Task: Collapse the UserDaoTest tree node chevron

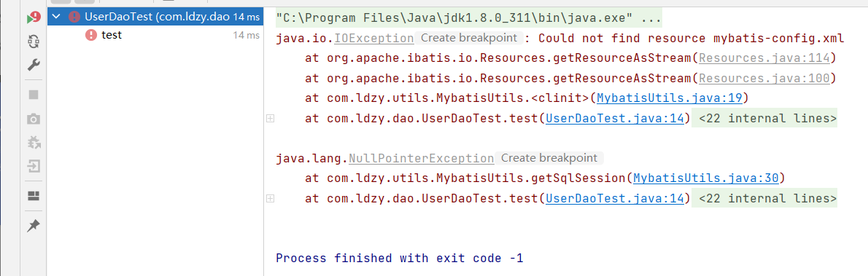Action: point(54,17)
